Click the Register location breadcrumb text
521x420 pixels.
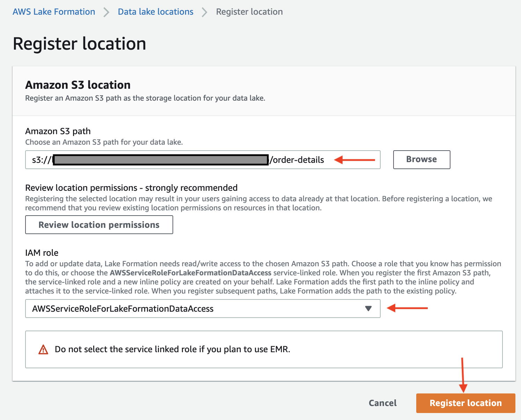(x=249, y=12)
